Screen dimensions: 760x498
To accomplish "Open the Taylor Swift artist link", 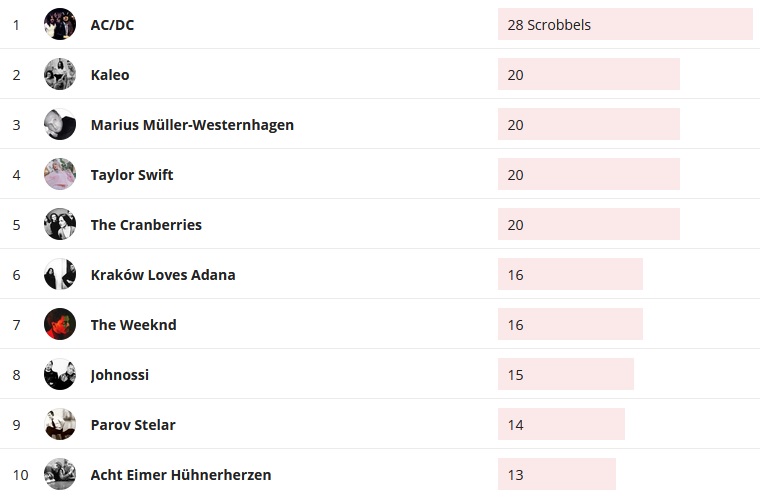I will click(x=132, y=175).
